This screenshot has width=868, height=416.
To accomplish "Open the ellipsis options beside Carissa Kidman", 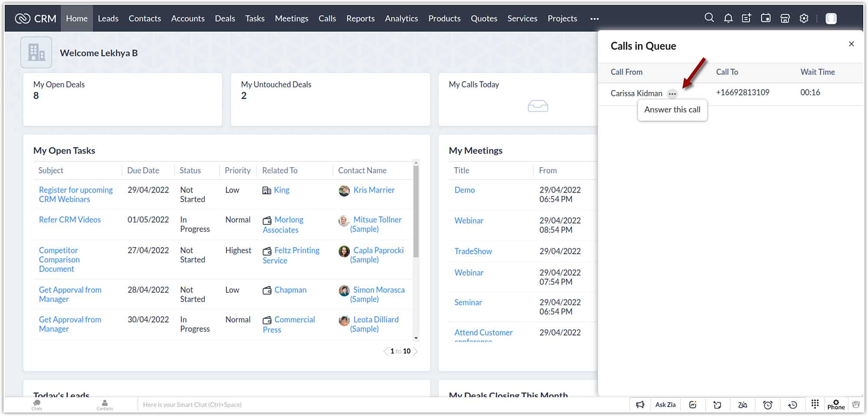I will point(672,94).
